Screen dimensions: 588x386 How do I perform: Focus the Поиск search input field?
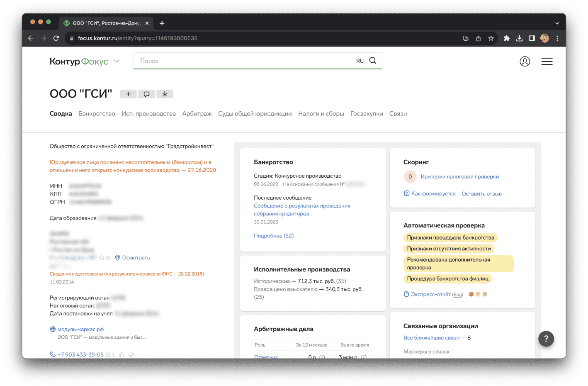point(245,61)
